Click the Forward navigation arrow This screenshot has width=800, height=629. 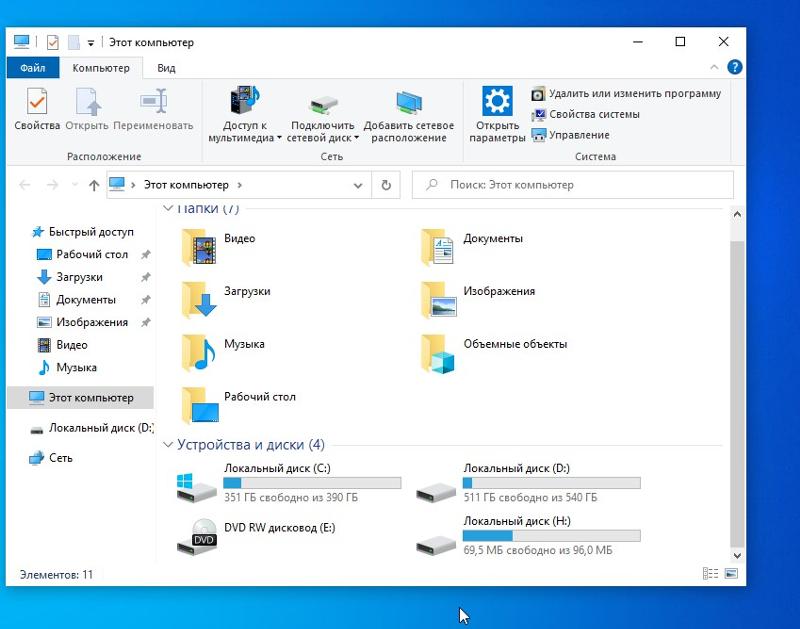click(x=52, y=185)
